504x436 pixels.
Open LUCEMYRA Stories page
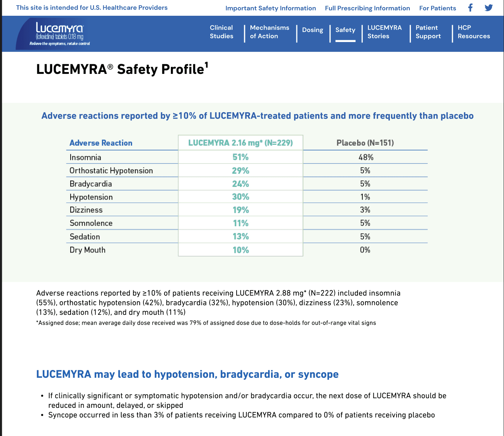(x=385, y=32)
